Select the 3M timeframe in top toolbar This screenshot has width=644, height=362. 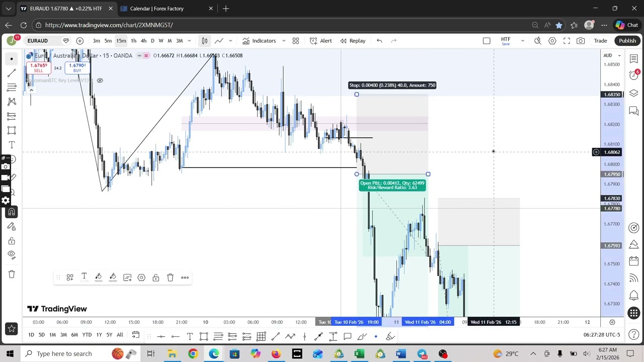pos(179,41)
